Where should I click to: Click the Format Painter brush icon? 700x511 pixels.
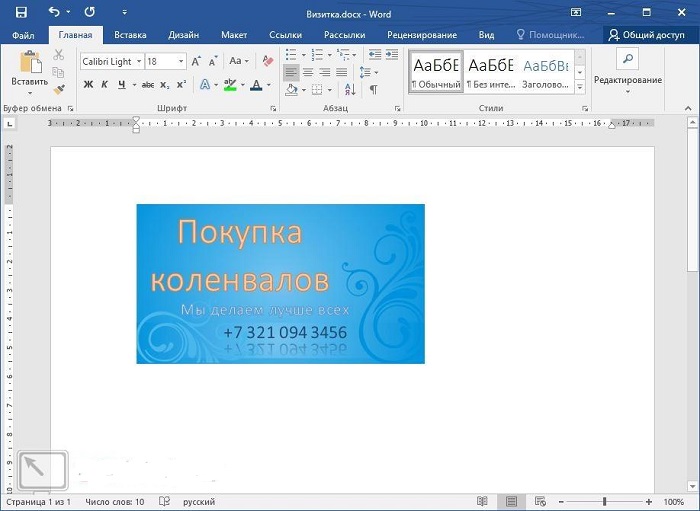[59, 88]
